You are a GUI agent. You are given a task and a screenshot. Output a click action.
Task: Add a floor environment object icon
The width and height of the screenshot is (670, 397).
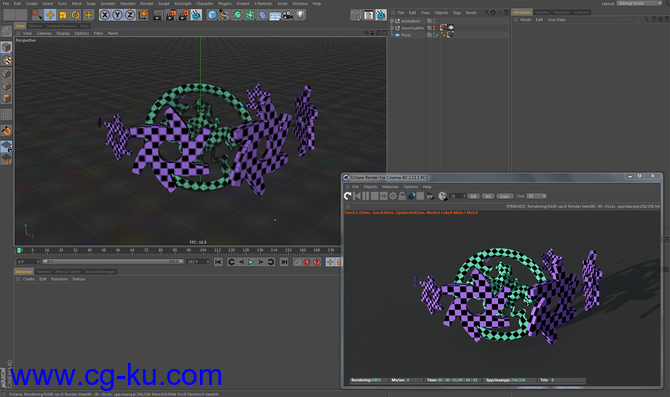[x=275, y=15]
